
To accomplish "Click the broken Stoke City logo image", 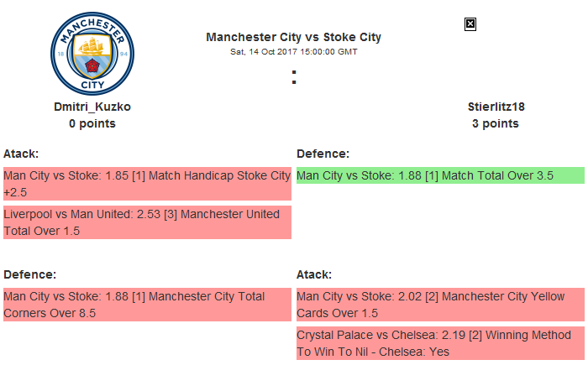I will point(470,24).
